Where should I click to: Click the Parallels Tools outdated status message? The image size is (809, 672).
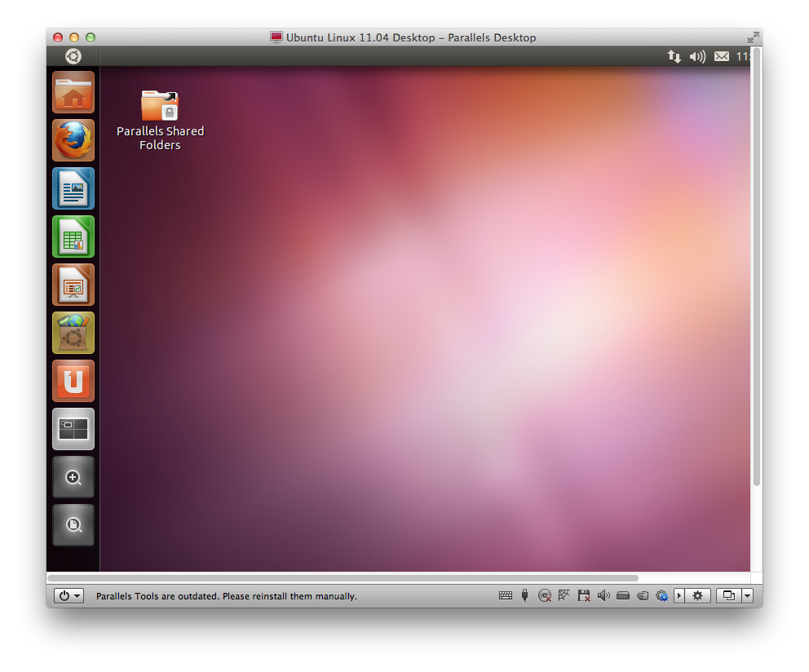(x=227, y=596)
